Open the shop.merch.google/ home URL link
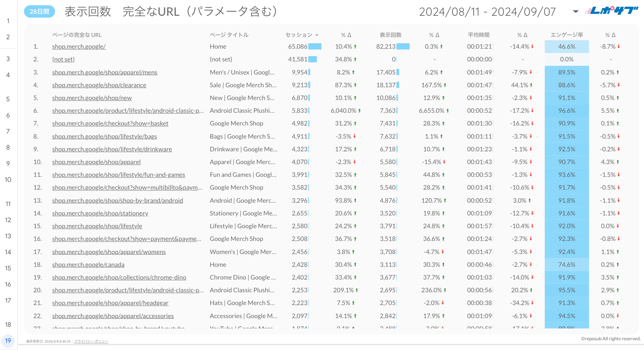This screenshot has width=644, height=350. pyautogui.click(x=79, y=47)
